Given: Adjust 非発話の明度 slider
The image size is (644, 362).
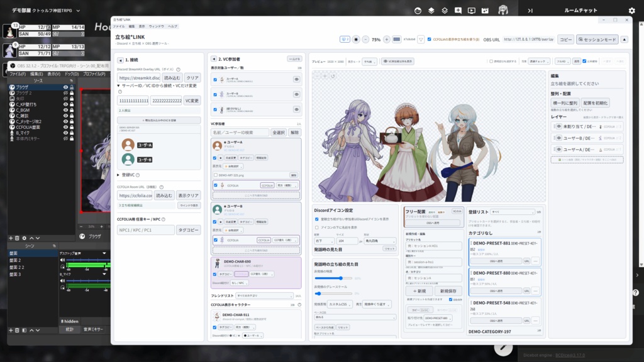Looking at the screenshot, I should click(333, 278).
